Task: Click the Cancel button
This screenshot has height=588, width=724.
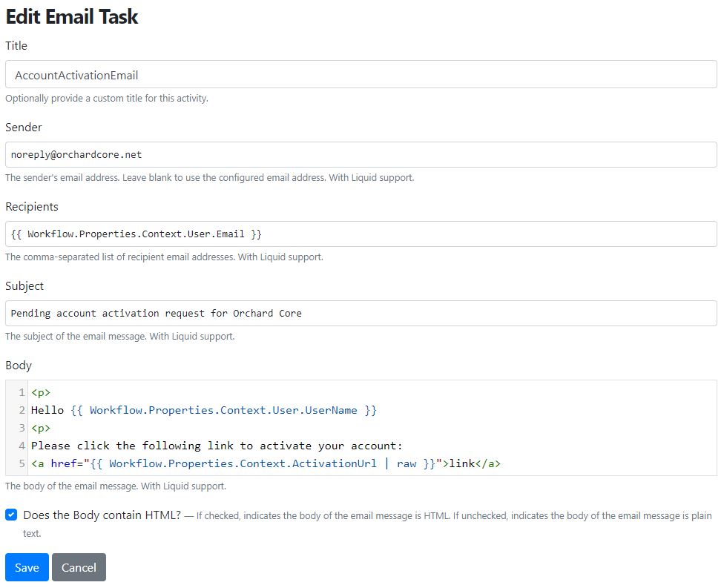Action: pos(79,567)
